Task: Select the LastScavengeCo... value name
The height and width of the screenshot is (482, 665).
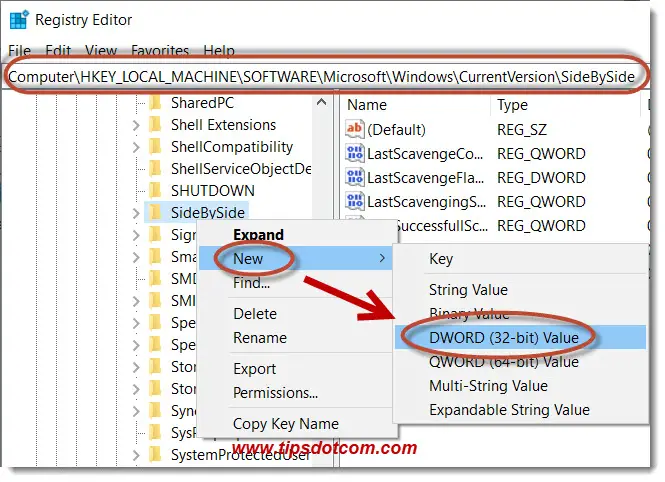Action: tap(425, 153)
